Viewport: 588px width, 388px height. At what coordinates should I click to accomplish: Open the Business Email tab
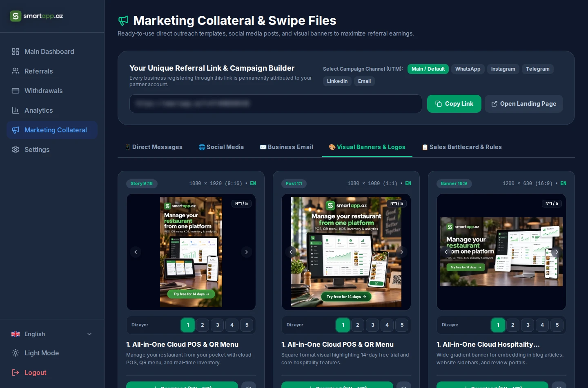click(x=286, y=147)
